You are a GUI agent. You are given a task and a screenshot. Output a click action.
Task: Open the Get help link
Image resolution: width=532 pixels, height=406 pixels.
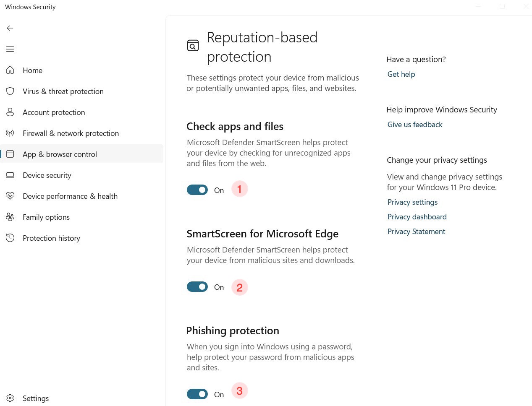coord(401,74)
